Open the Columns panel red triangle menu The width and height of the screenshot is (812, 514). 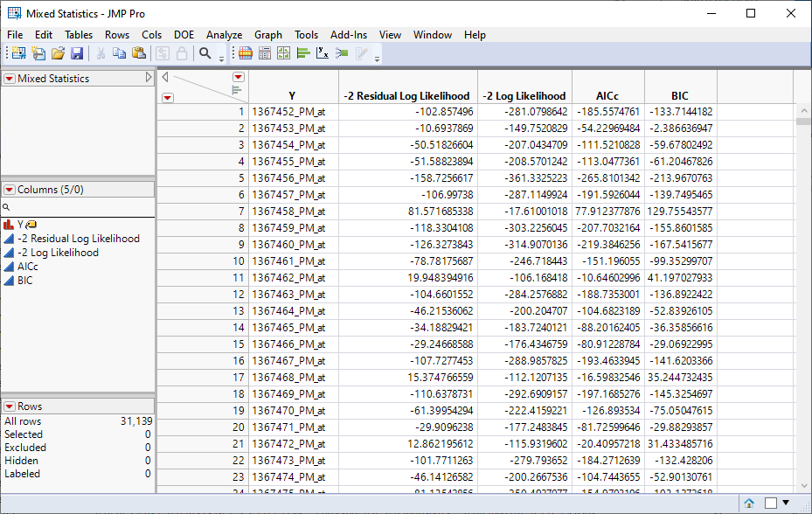tap(10, 190)
